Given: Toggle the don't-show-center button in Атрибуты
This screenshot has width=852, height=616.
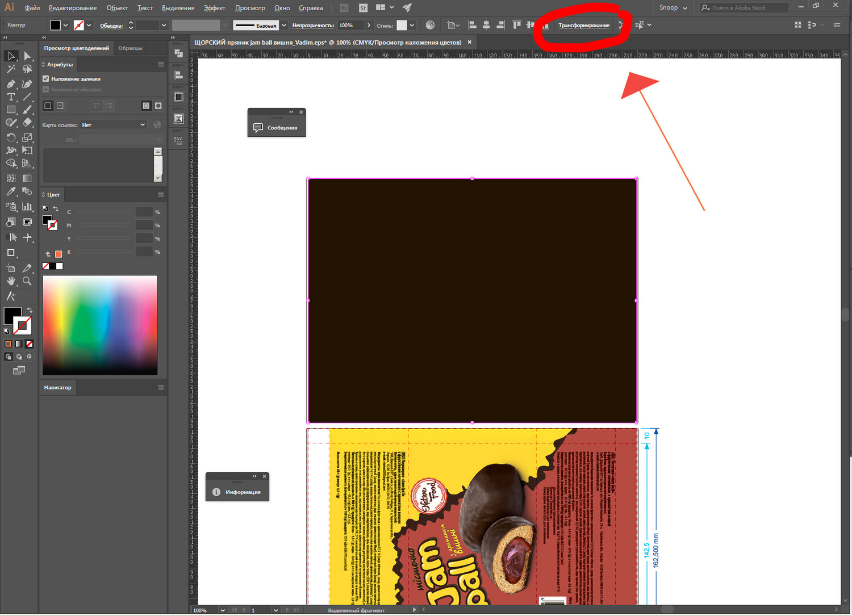Looking at the screenshot, I should pyautogui.click(x=48, y=106).
